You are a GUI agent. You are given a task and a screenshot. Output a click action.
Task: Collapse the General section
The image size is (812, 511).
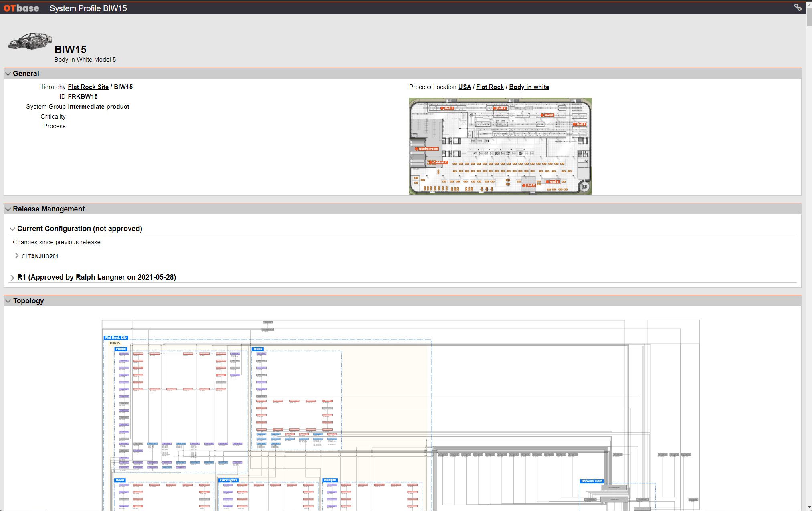coord(8,74)
